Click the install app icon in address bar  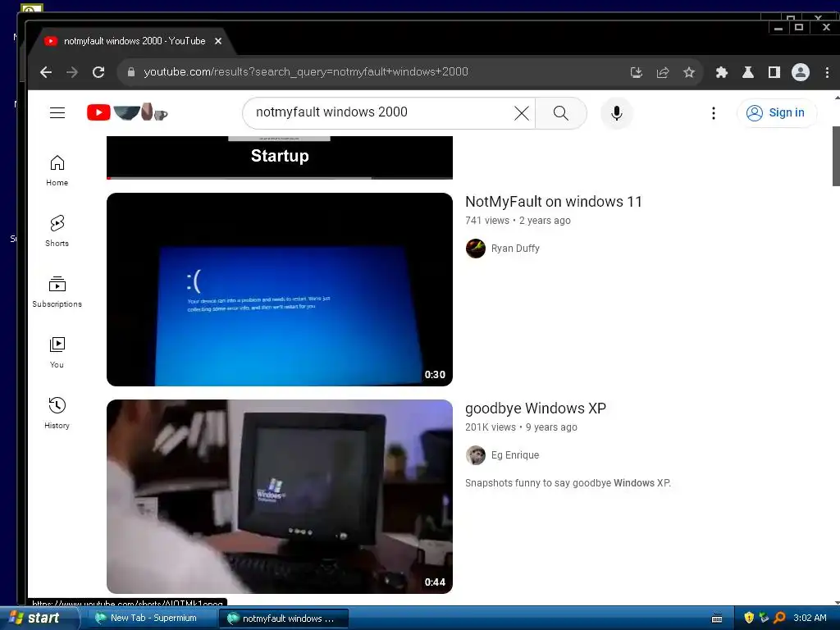(637, 72)
